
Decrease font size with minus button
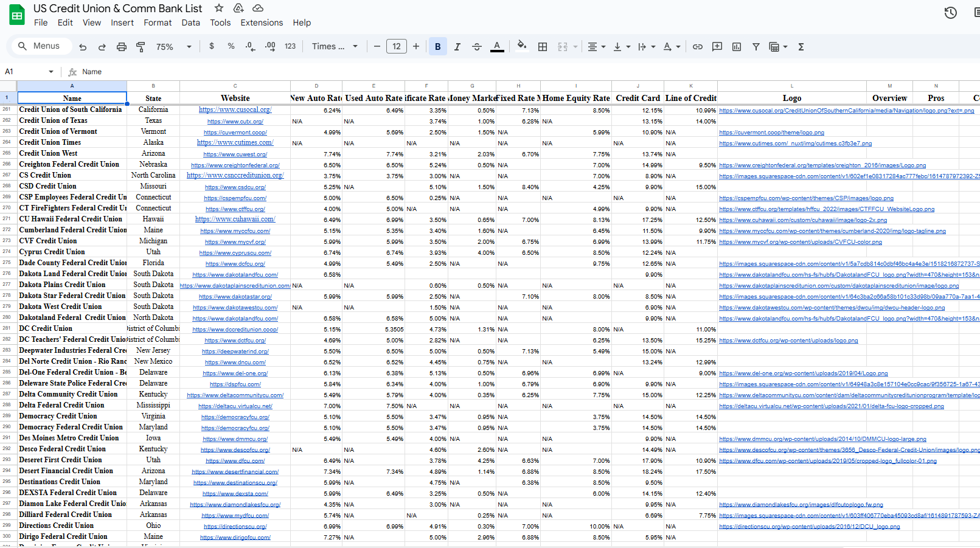(x=377, y=46)
